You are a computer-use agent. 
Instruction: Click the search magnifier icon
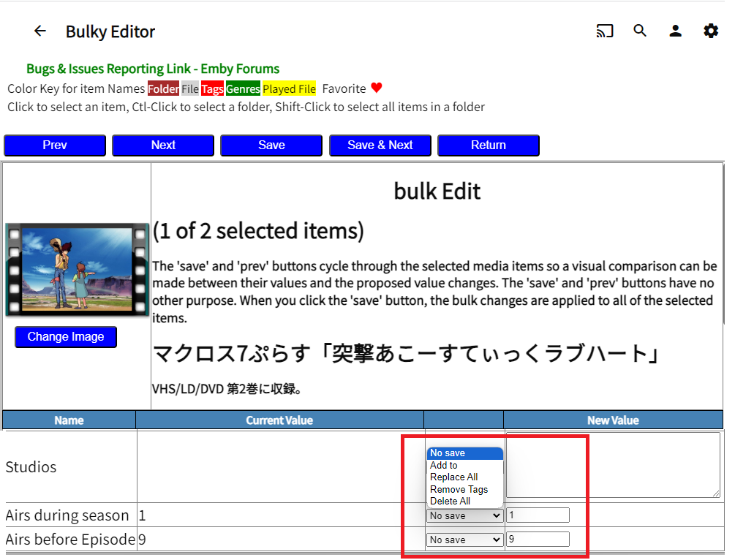640,31
